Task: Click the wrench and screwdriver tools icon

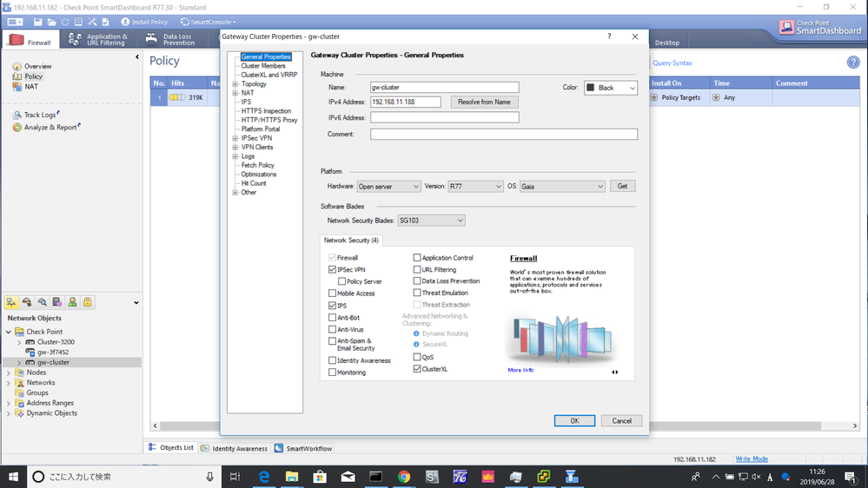Action: click(92, 22)
